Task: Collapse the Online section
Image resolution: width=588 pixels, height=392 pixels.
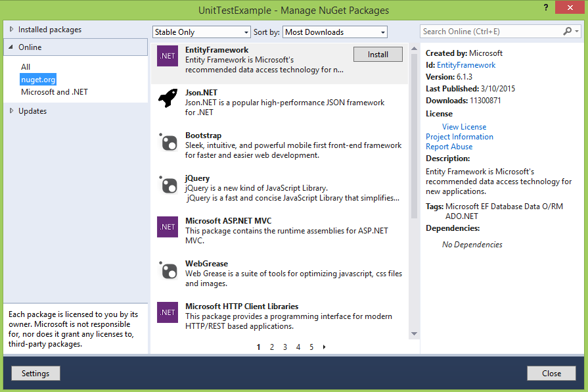Action: coord(11,47)
